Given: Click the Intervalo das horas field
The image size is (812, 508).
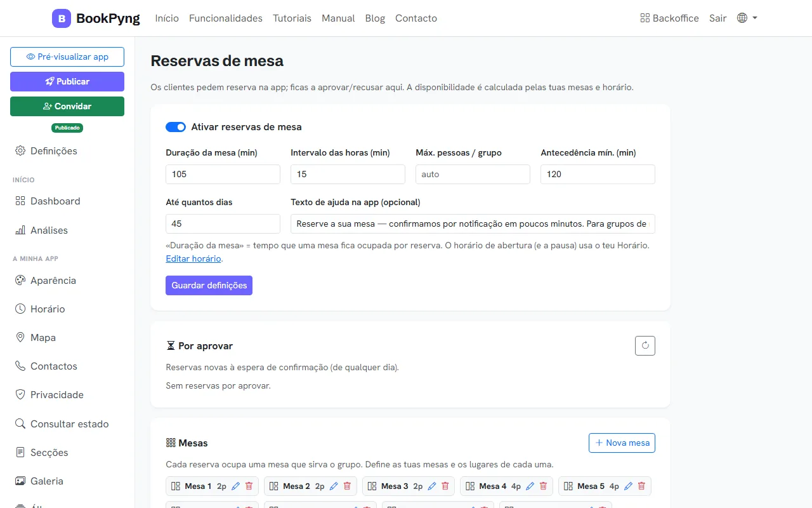Looking at the screenshot, I should click(x=348, y=174).
